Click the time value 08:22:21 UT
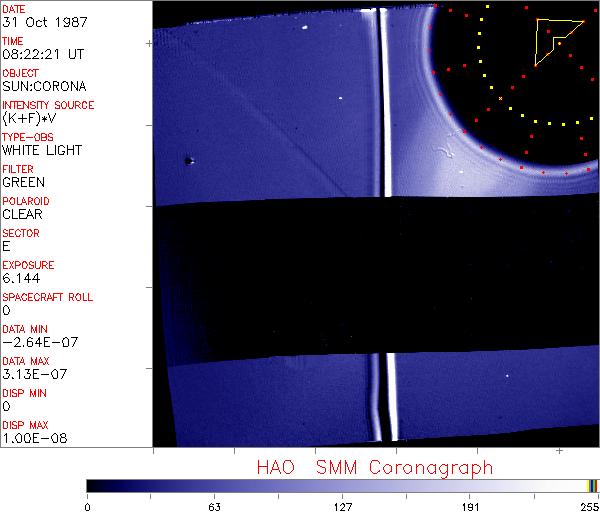 [42, 54]
